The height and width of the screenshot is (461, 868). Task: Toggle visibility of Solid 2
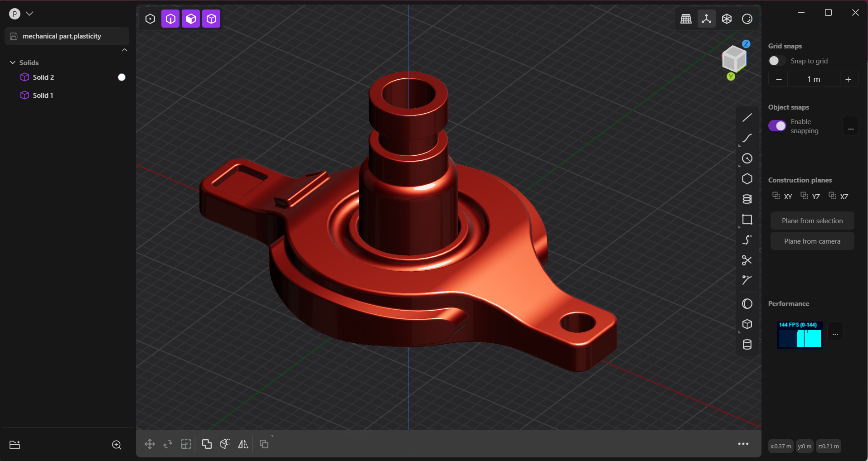tap(121, 77)
